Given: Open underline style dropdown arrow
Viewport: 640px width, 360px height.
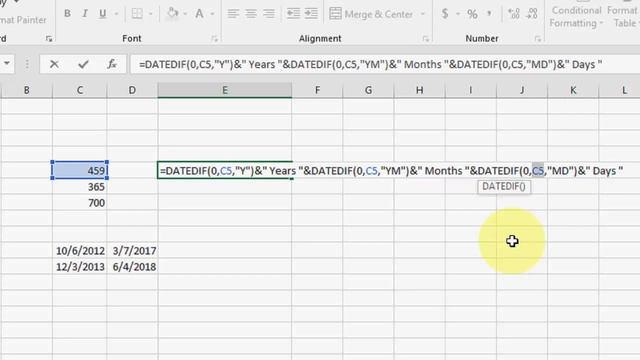Looking at the screenshot, I should tap(116, 14).
